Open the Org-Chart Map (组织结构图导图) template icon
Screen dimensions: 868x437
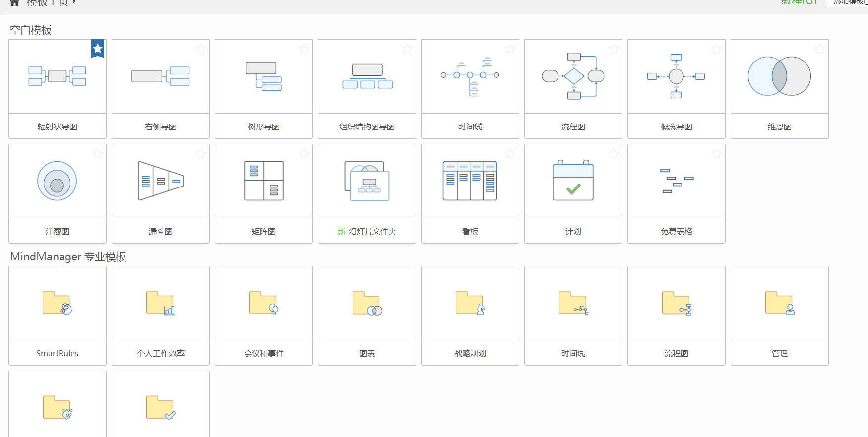(368, 76)
